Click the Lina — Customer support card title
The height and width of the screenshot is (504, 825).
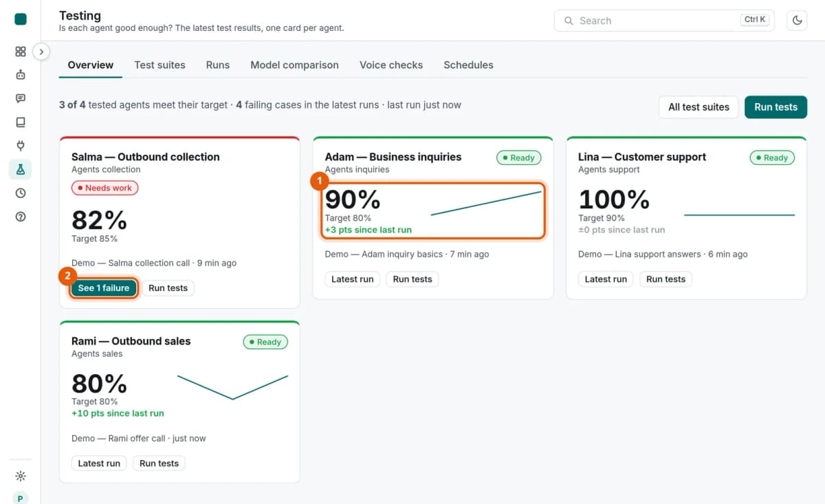coord(642,157)
